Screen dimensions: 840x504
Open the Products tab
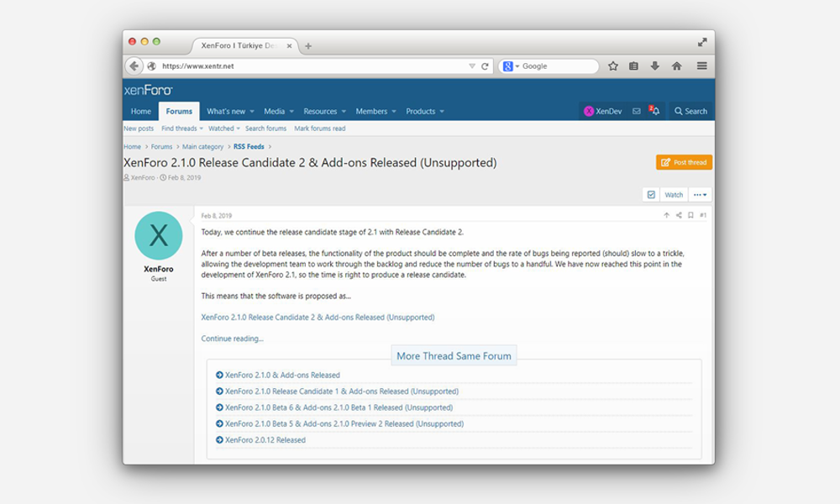tap(421, 112)
